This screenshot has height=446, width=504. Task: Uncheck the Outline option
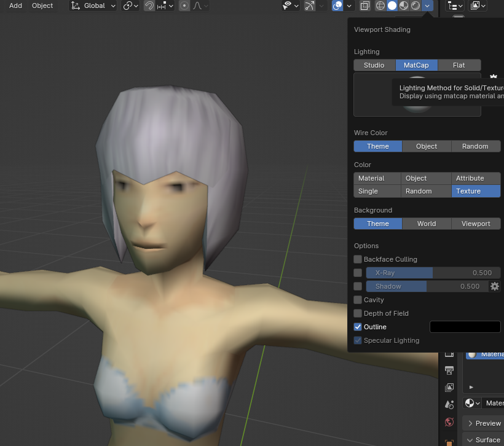coord(358,327)
